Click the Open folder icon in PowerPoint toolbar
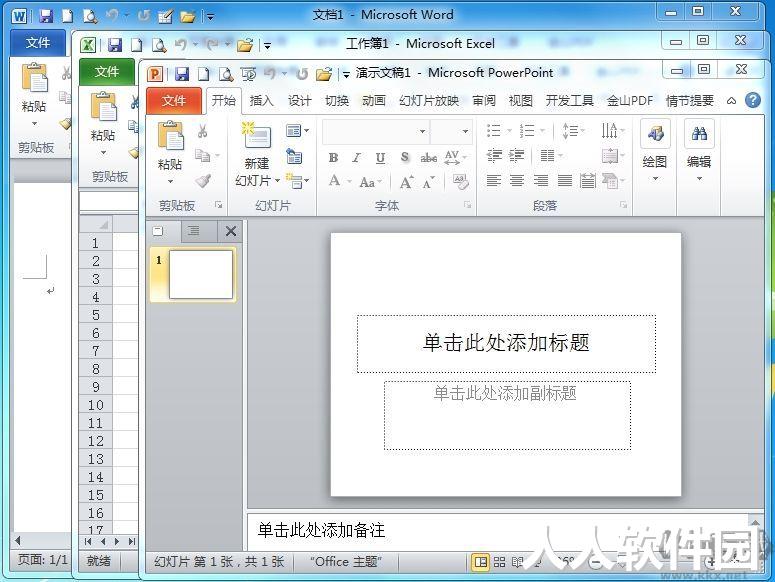The height and width of the screenshot is (582, 775). click(x=324, y=74)
